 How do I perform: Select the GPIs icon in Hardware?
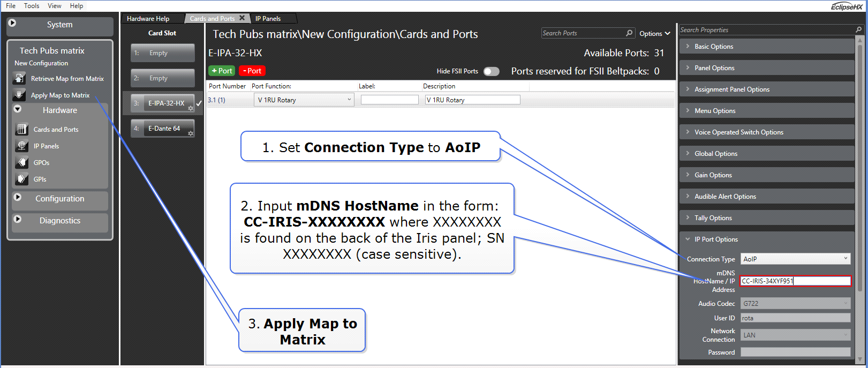(x=22, y=179)
